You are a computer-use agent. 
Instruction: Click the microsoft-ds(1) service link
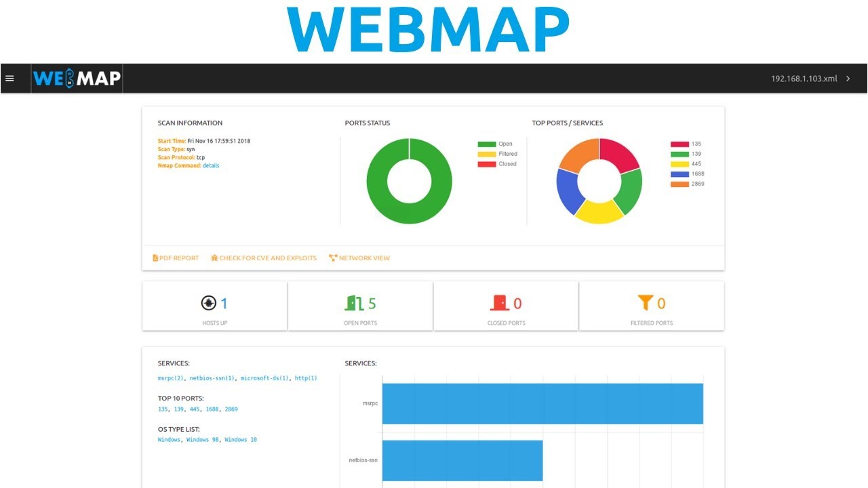[x=265, y=378]
